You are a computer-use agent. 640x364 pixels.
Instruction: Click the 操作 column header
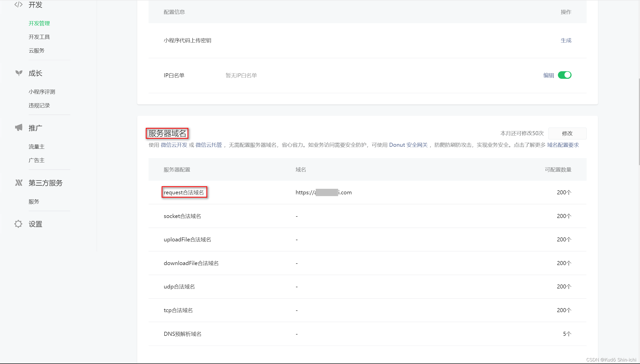tap(566, 12)
